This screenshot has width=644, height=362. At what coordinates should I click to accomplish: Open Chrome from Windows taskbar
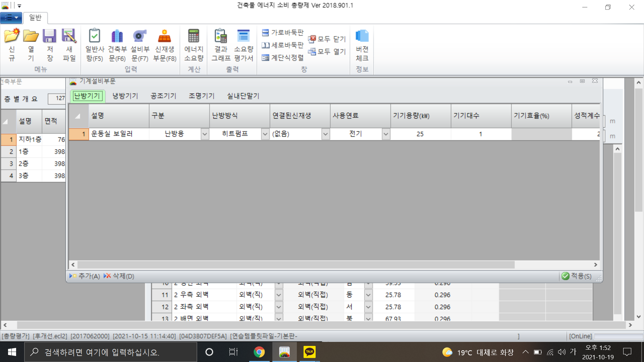[259, 352]
